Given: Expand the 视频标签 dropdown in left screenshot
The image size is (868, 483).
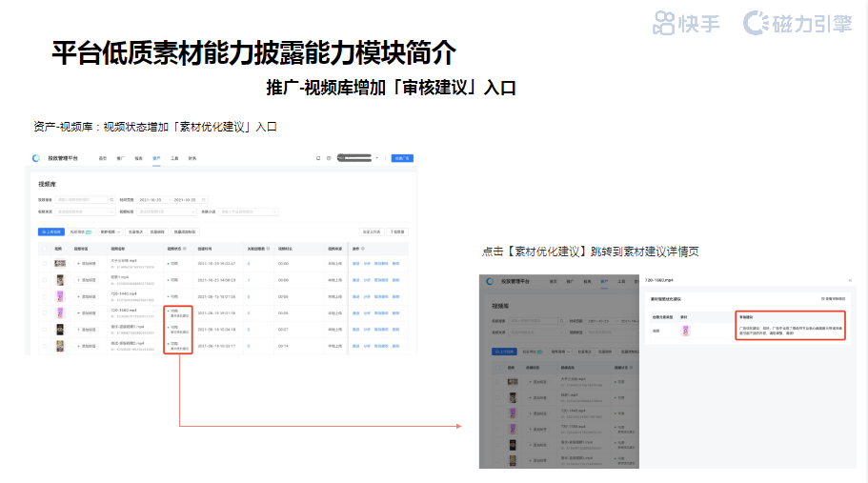Looking at the screenshot, I should coord(166,211).
